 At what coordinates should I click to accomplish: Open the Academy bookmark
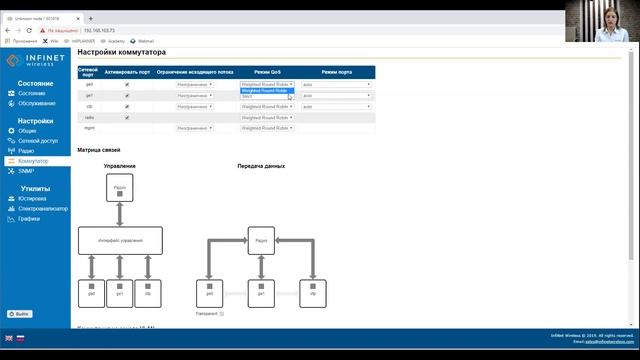point(113,41)
